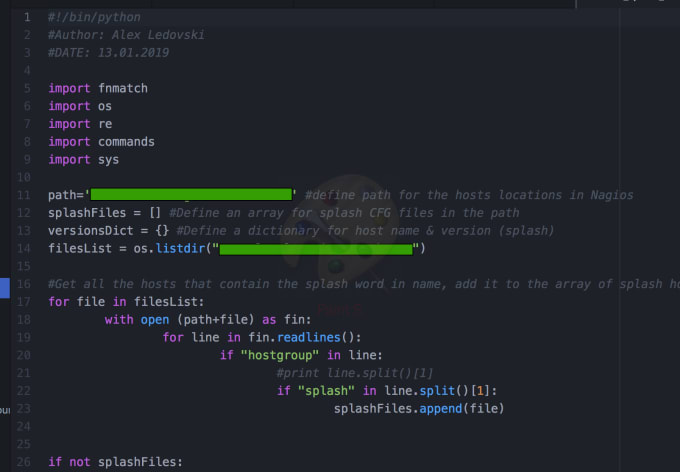Click 'splashFiles.append(file)' statement
Screen dimensions: 680x472
[x=418, y=409]
